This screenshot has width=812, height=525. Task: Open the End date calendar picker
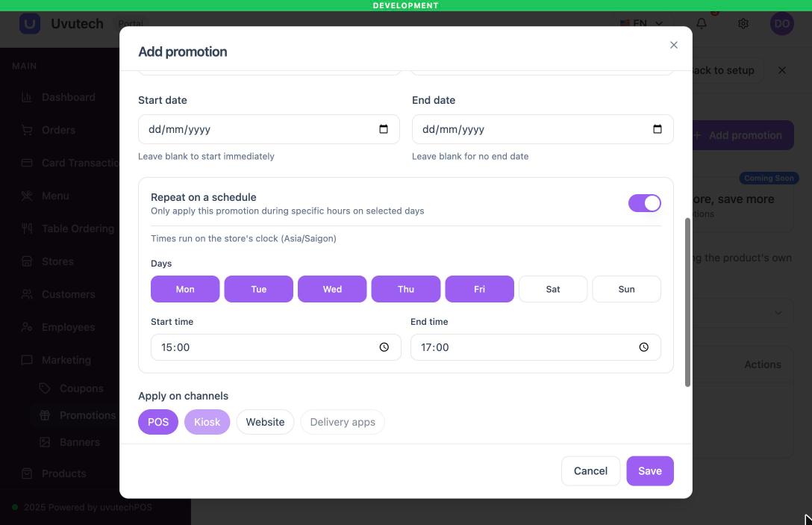tap(658, 129)
